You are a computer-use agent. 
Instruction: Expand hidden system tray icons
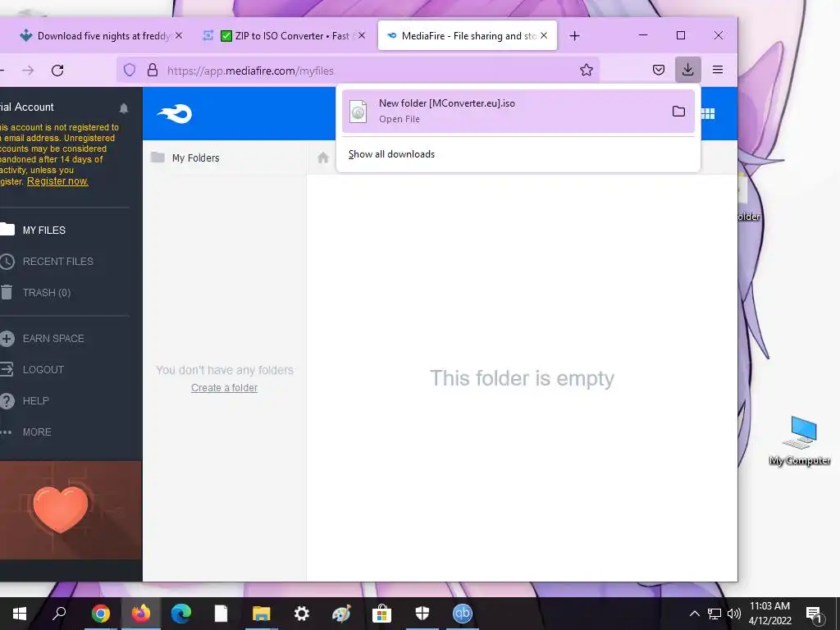click(x=694, y=614)
